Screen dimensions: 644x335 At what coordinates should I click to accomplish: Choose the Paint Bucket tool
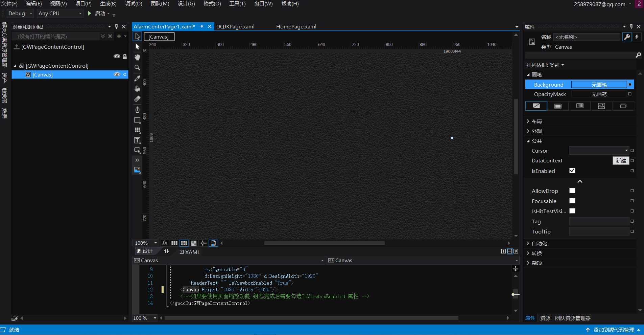[x=137, y=89]
